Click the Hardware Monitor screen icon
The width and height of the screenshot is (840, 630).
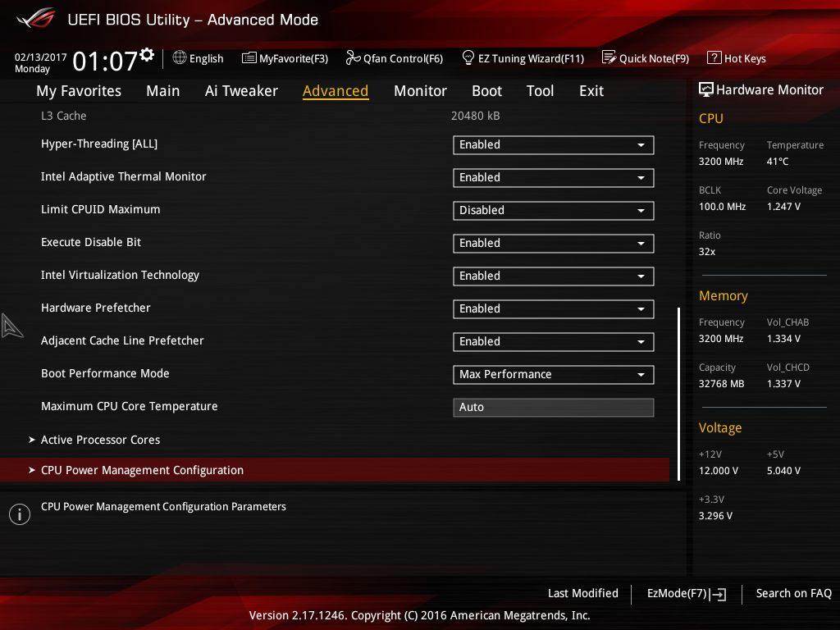(x=706, y=89)
